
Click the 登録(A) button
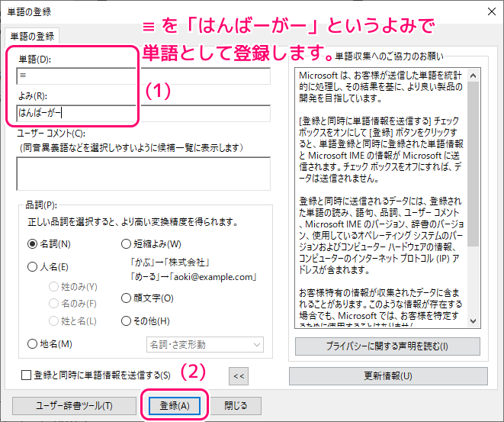tap(175, 406)
